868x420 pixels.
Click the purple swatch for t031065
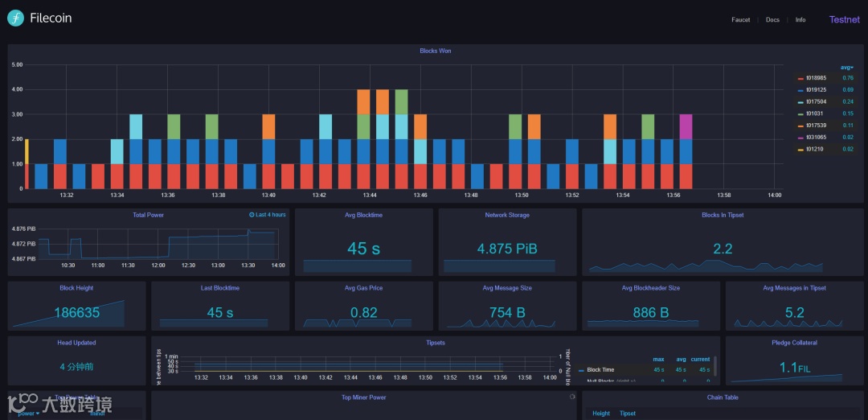click(800, 138)
